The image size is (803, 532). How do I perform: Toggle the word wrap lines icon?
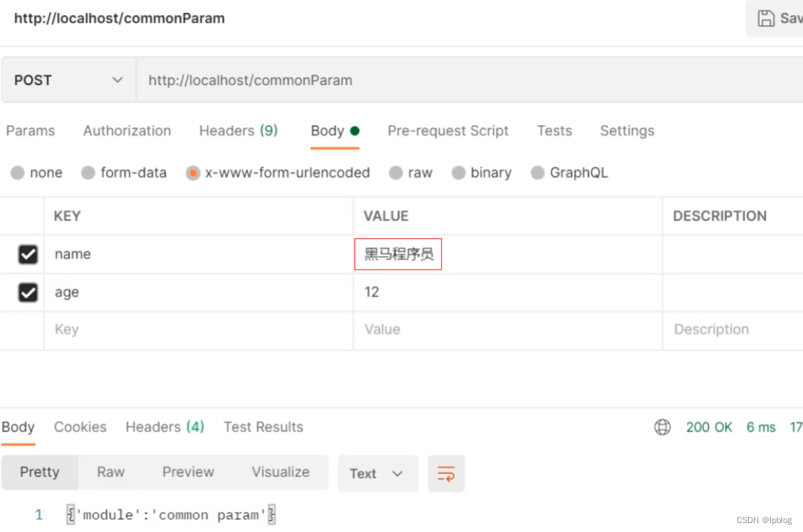tap(446, 474)
